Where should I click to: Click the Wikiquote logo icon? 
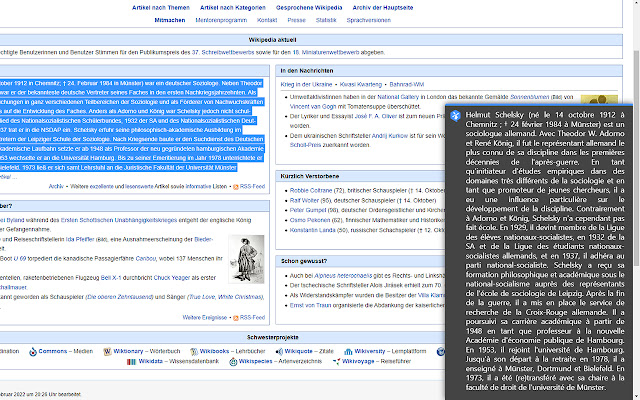(x=279, y=351)
